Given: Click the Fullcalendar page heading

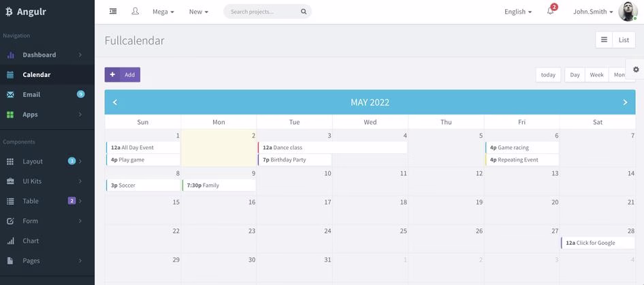Looking at the screenshot, I should (134, 41).
